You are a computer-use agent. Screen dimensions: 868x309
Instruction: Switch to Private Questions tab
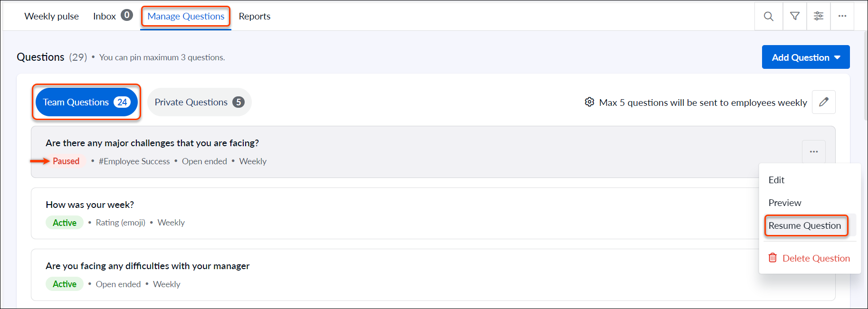click(200, 102)
